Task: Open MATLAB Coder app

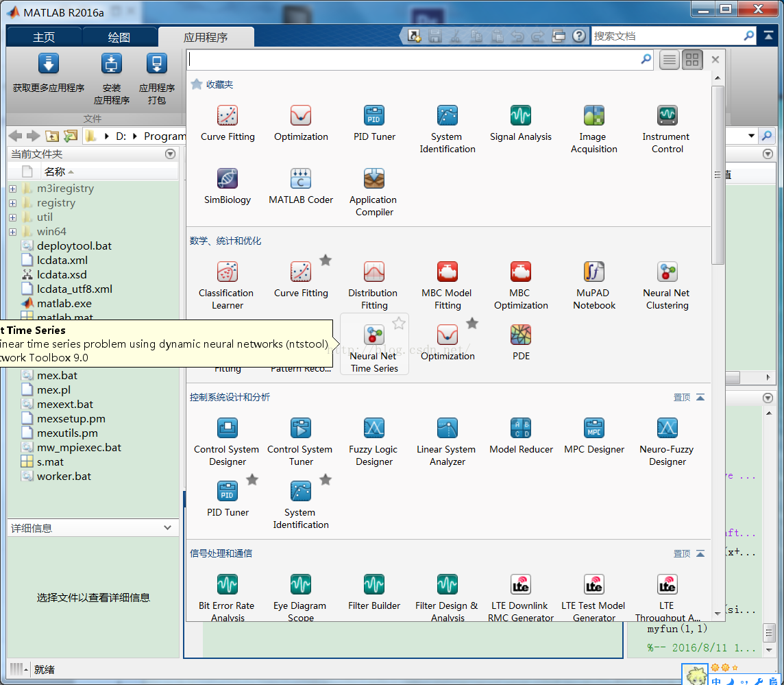Action: pos(301,186)
